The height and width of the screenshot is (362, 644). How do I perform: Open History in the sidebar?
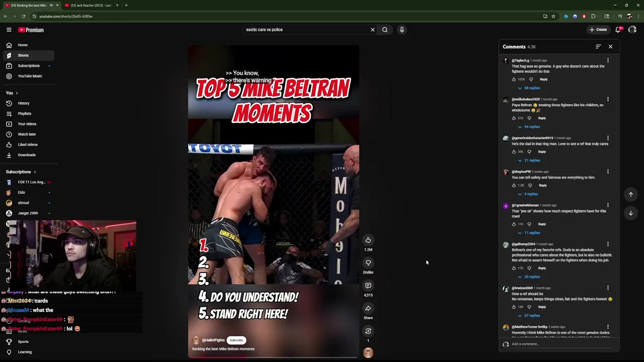pyautogui.click(x=28, y=103)
